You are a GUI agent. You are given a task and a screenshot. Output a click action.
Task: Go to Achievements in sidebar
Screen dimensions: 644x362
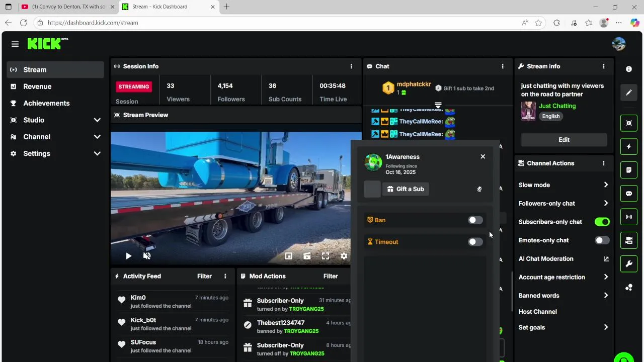pyautogui.click(x=55, y=103)
